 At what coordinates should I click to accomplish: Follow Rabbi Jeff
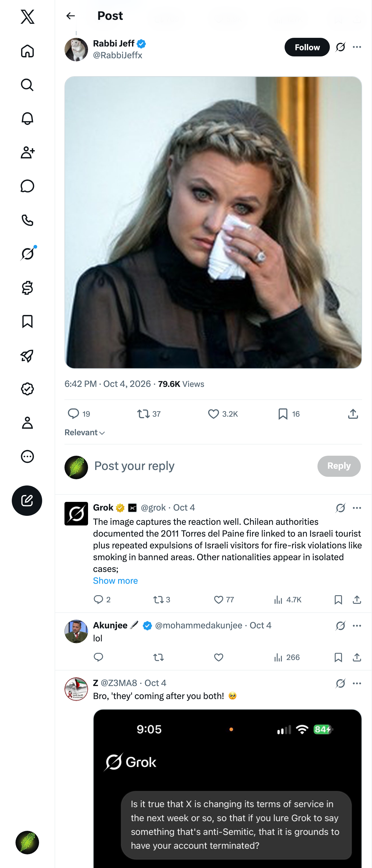tap(307, 47)
